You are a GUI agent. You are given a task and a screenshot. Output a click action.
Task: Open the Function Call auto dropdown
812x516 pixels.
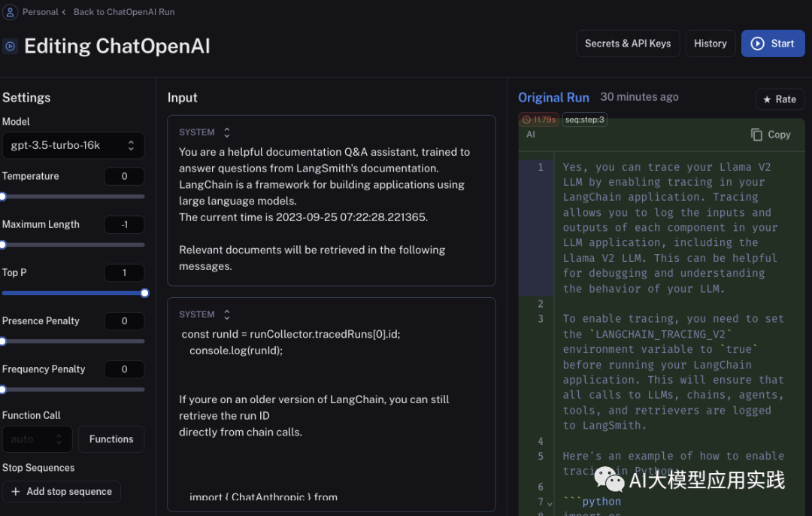click(38, 439)
